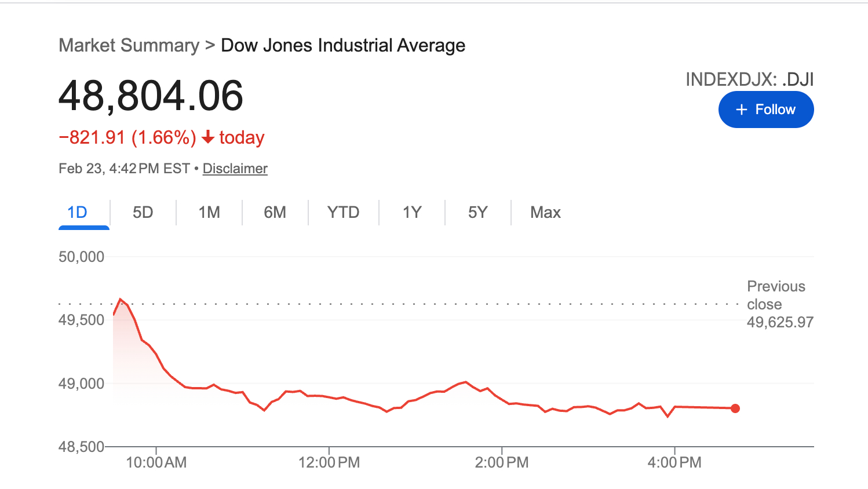This screenshot has height=489, width=868.
Task: Click the plus icon in Follow
Action: pyautogui.click(x=741, y=110)
